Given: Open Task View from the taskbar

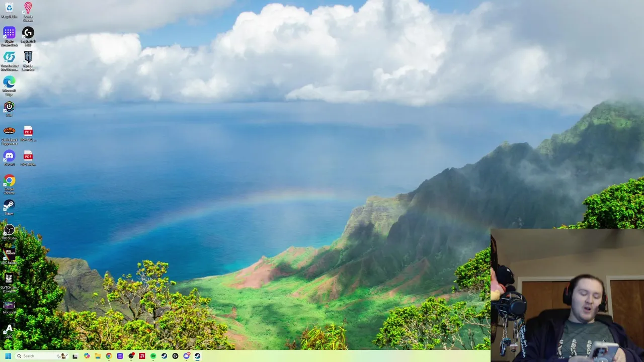Looking at the screenshot, I should (x=75, y=356).
